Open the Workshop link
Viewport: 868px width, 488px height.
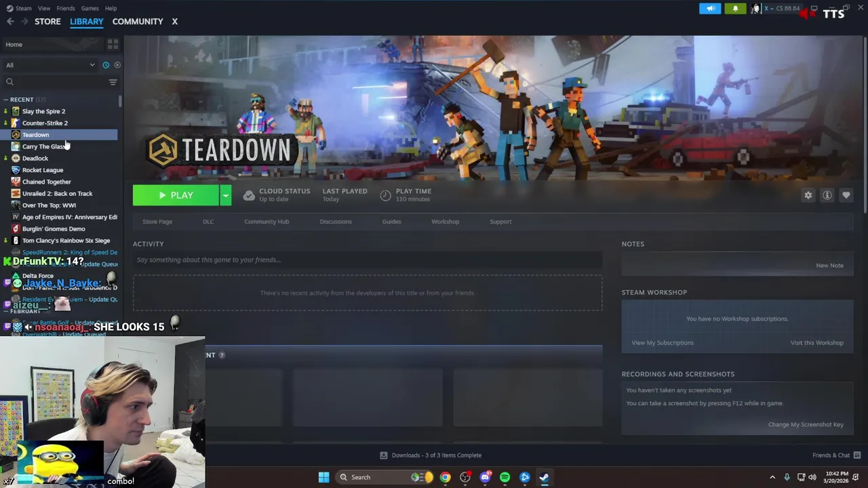(445, 222)
